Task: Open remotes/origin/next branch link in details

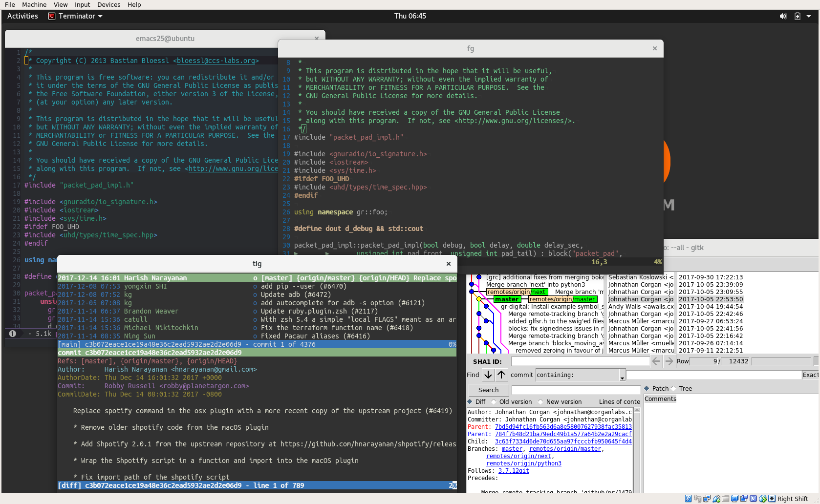Action: tap(519, 456)
